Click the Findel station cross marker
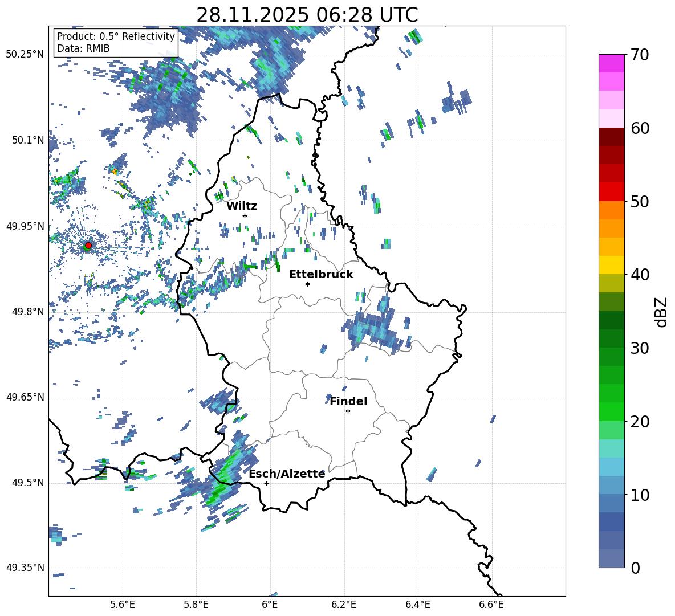The width and height of the screenshot is (675, 616). (348, 411)
